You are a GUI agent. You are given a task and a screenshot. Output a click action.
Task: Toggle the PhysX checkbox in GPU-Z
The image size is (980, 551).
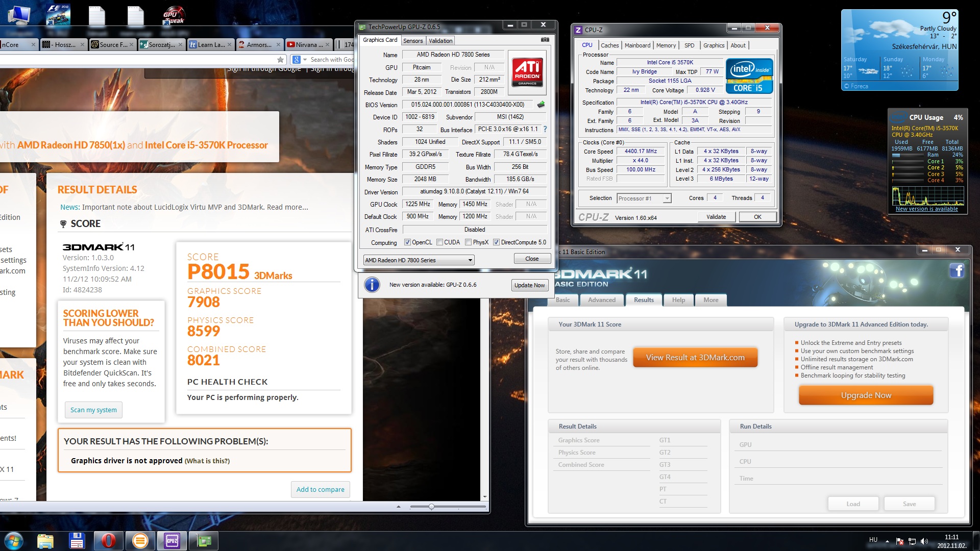pyautogui.click(x=469, y=242)
